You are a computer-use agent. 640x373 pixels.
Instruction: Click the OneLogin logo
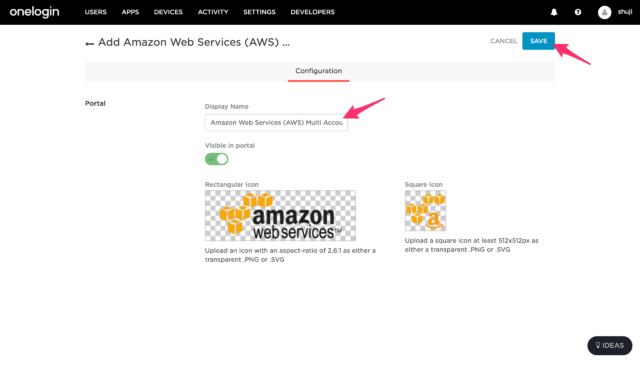34,12
